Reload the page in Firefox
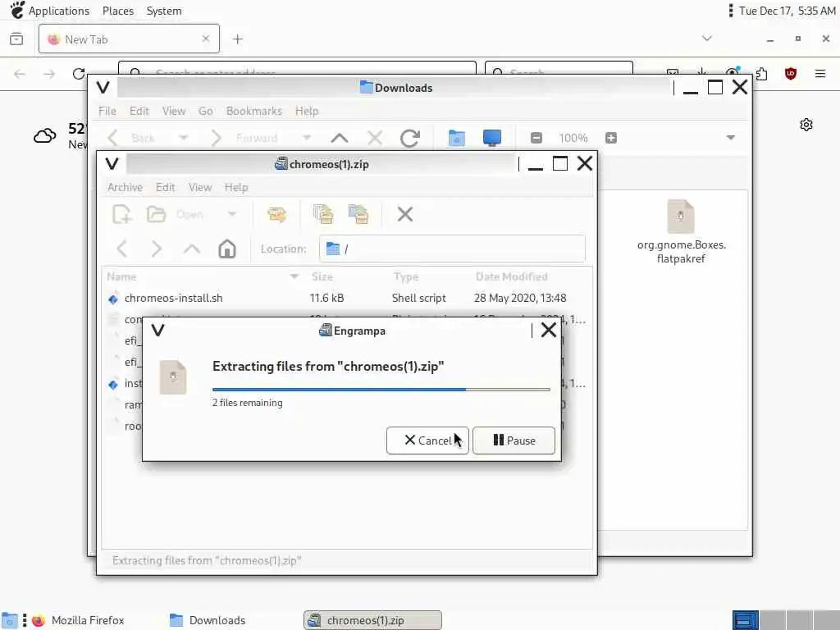Image resolution: width=840 pixels, height=630 pixels. click(79, 73)
